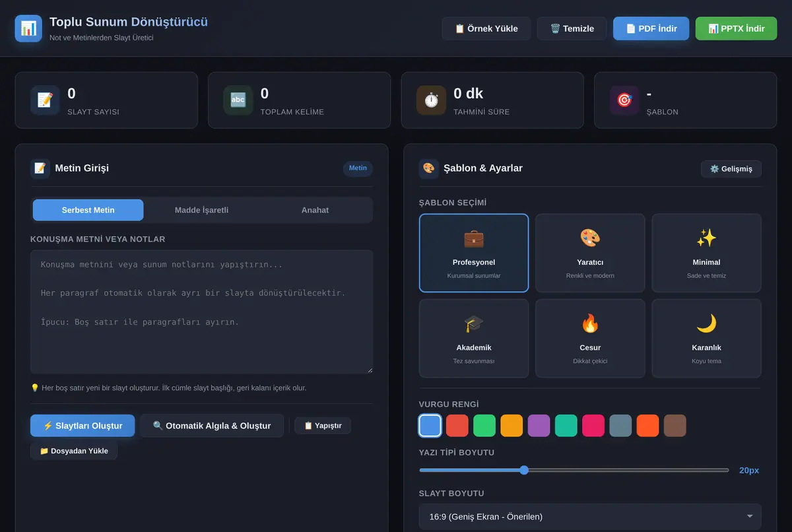Select the Karanlık template card
The height and width of the screenshot is (532, 792).
tap(706, 338)
